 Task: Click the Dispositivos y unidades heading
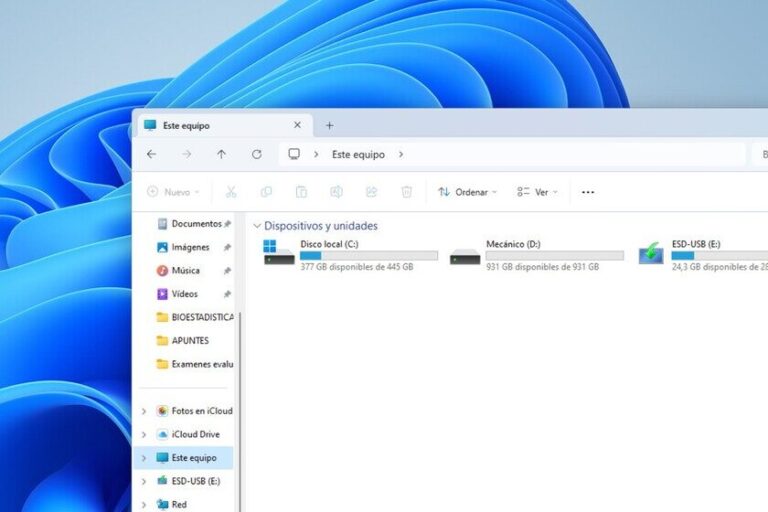click(x=321, y=226)
